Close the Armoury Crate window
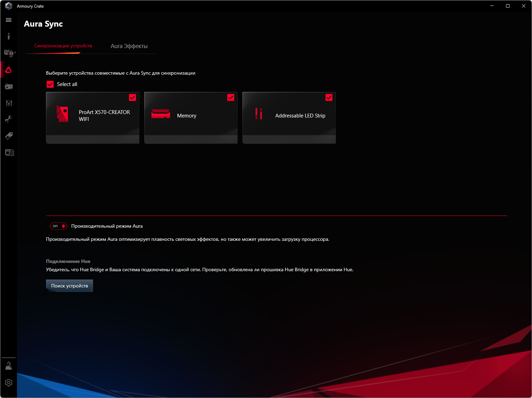 pos(524,6)
